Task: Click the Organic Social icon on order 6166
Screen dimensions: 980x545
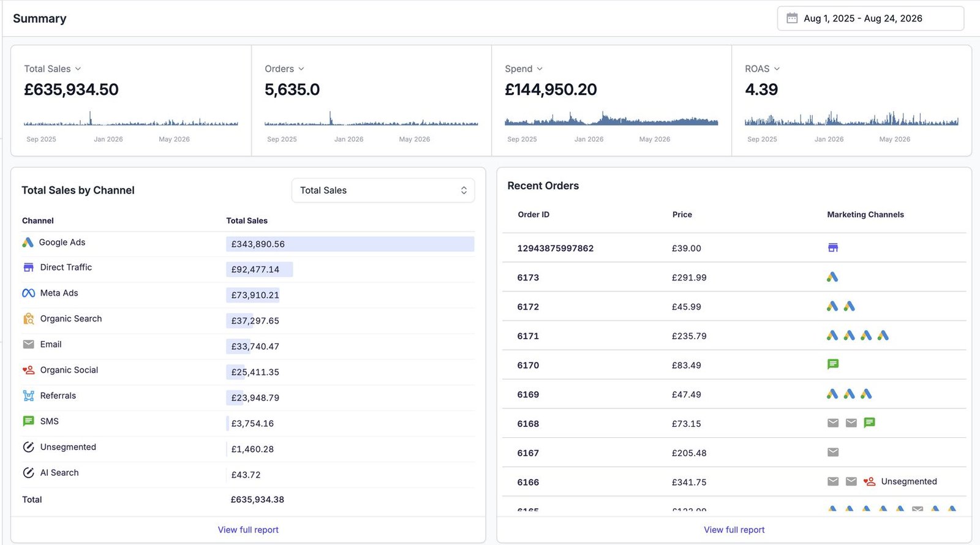Action: coord(869,482)
